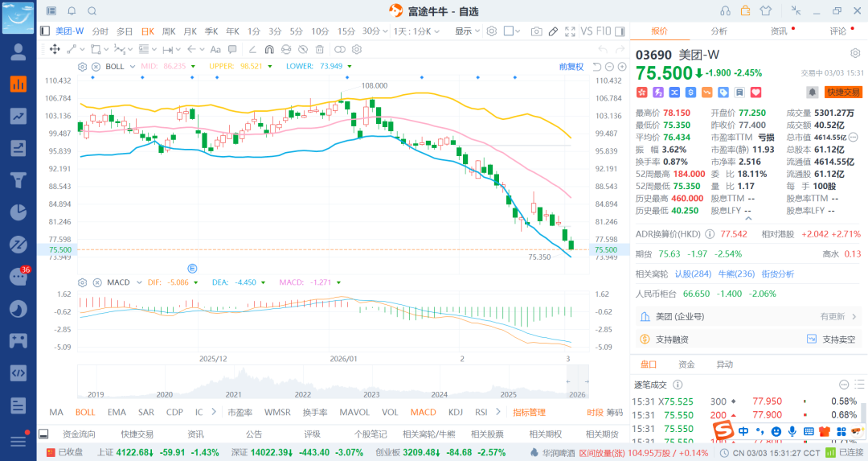
Task: Open 指标管理 indicator management link
Action: click(529, 412)
